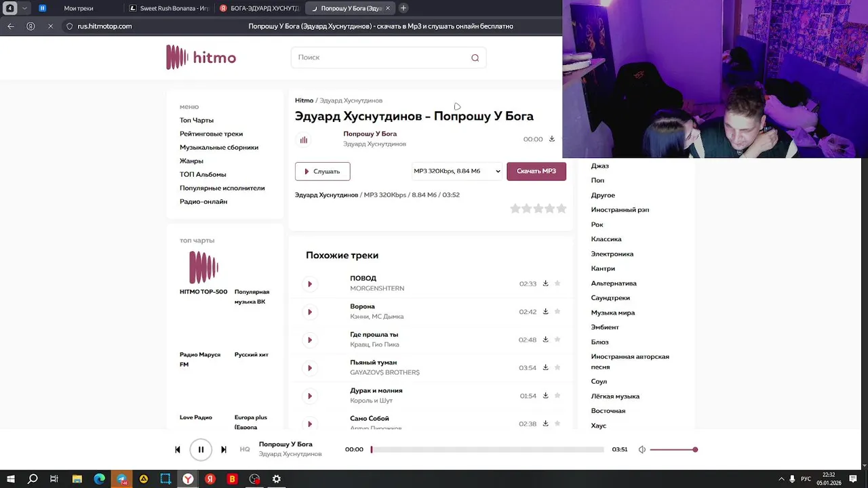Screen dimensions: 868x488
Task: Play the track Дурак и молния
Action: click(x=310, y=396)
